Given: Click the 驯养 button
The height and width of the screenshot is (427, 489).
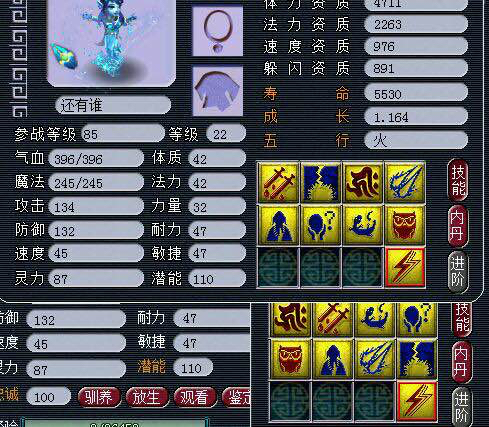Looking at the screenshot, I should point(99,397).
